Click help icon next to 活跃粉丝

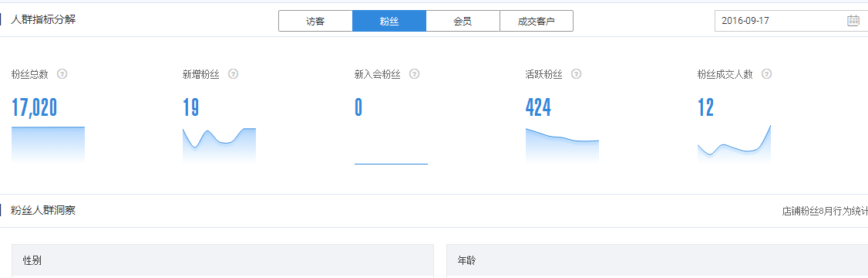pos(577,74)
